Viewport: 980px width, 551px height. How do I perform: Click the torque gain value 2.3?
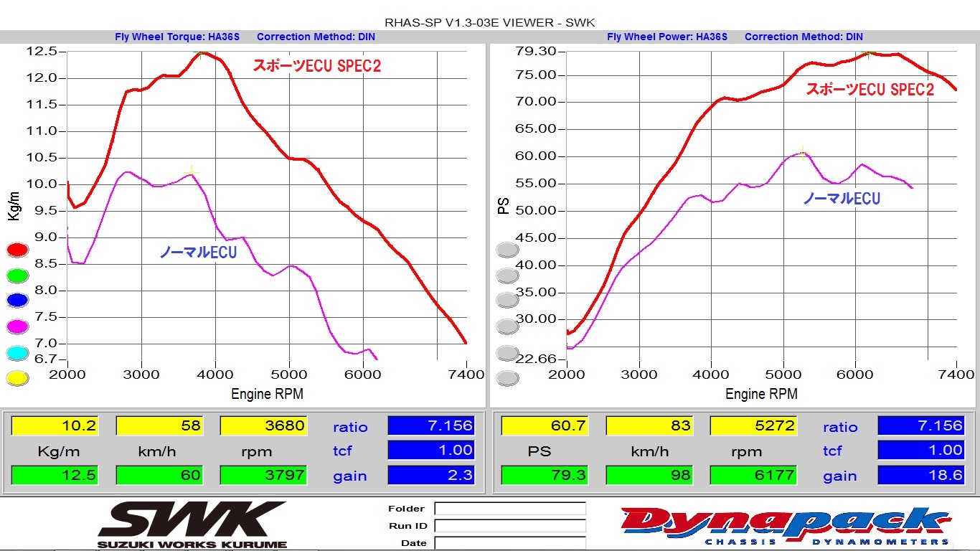pyautogui.click(x=430, y=475)
